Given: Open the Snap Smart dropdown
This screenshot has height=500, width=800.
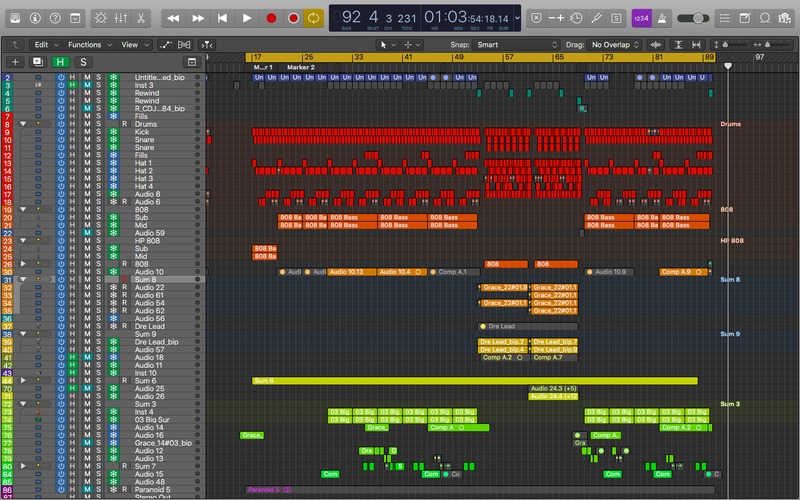Looking at the screenshot, I should [516, 45].
